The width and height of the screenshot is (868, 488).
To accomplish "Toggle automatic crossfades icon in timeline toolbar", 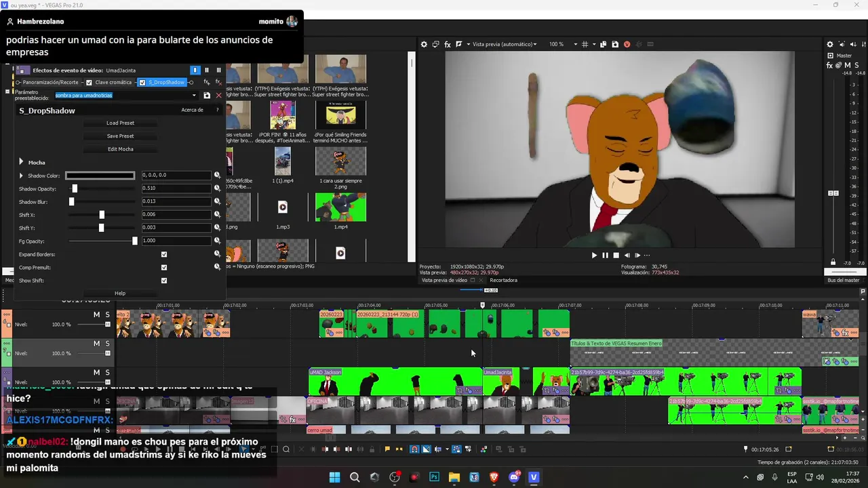I will click(x=426, y=449).
